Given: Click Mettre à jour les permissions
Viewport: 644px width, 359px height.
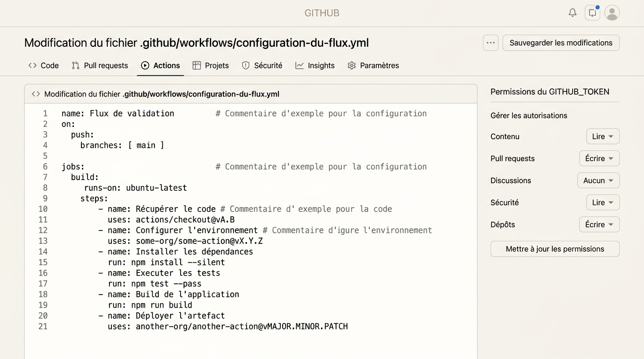Looking at the screenshot, I should pos(555,249).
